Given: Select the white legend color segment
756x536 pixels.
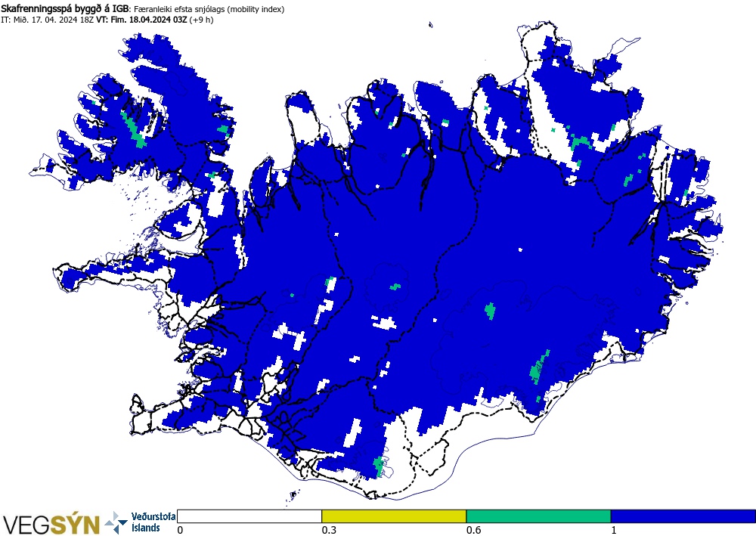Looking at the screenshot, I should click(249, 516).
